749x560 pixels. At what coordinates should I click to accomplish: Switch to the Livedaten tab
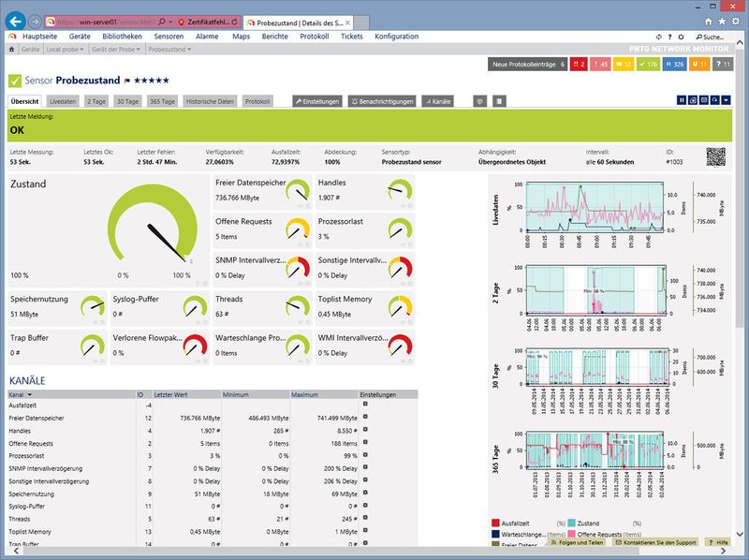[x=63, y=100]
